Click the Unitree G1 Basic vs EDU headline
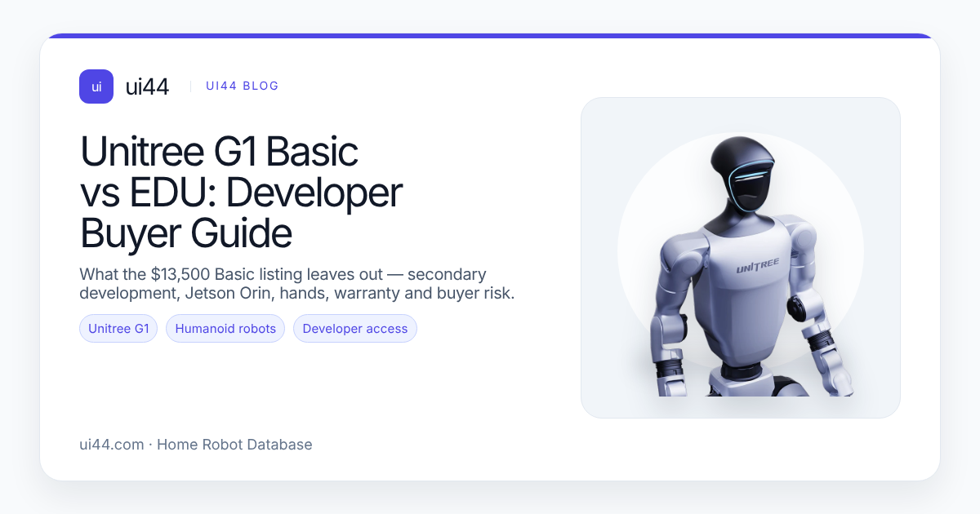 click(241, 193)
